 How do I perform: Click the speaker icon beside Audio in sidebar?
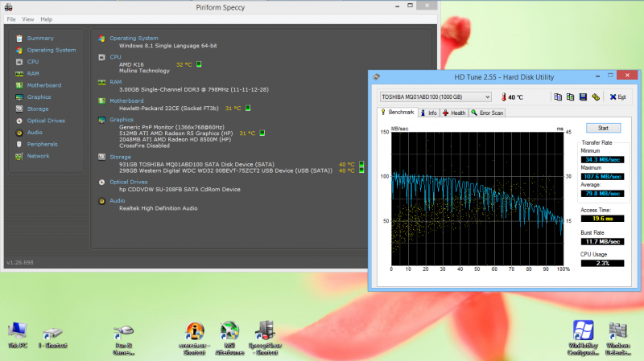tap(19, 133)
